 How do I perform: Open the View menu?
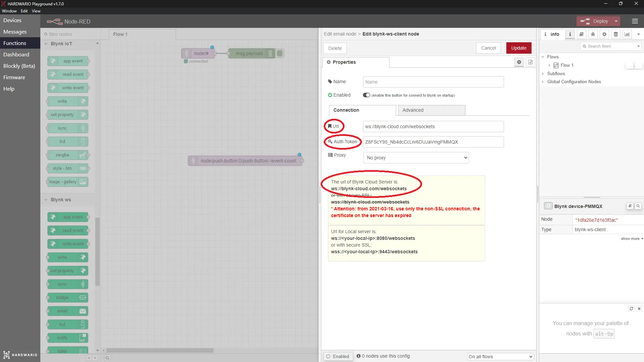[36, 11]
